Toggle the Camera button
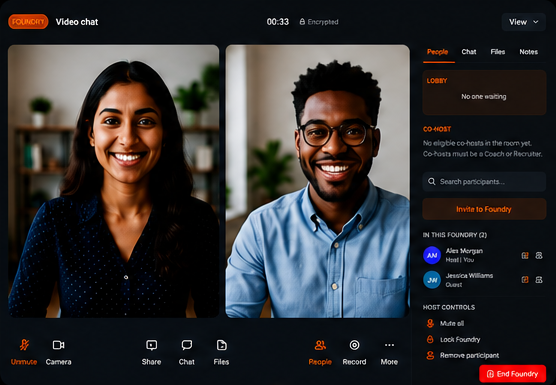The image size is (556, 385). [59, 351]
